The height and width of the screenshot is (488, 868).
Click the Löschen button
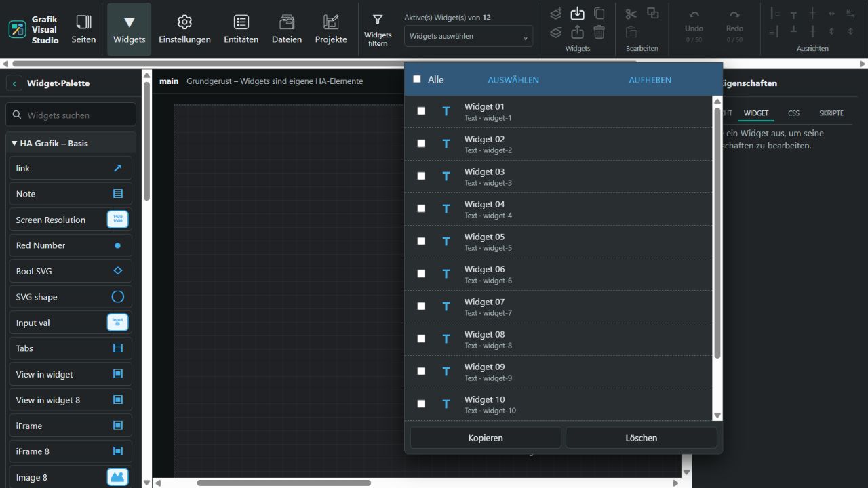coord(642,438)
